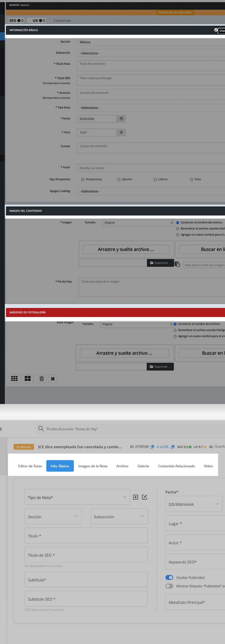Click the Título SEO Google field
Image resolution: width=225 pixels, height=644 pixels.
(151, 80)
